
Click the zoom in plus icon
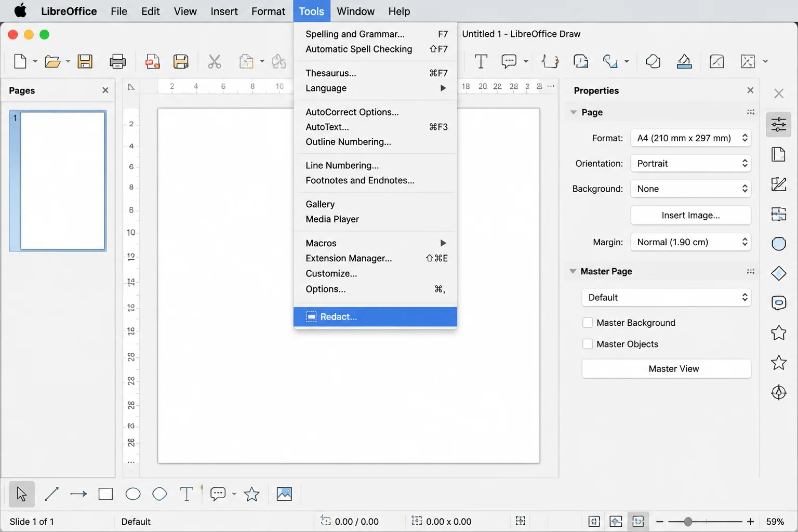tap(750, 522)
